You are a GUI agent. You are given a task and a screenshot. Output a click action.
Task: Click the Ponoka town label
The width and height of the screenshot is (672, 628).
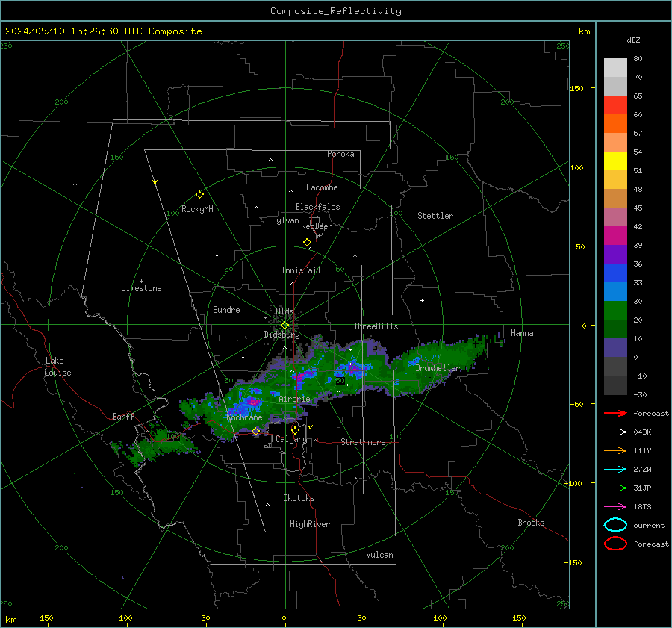[340, 154]
